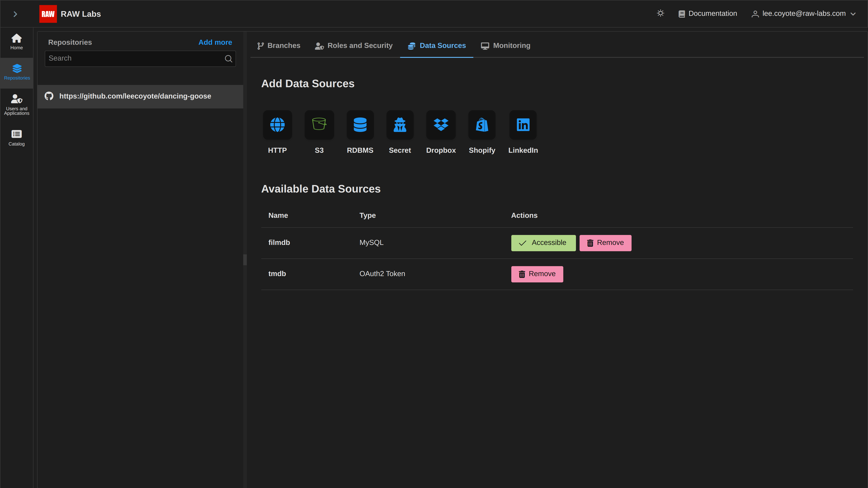
Task: Click the filmdb name cell
Action: coord(279,243)
